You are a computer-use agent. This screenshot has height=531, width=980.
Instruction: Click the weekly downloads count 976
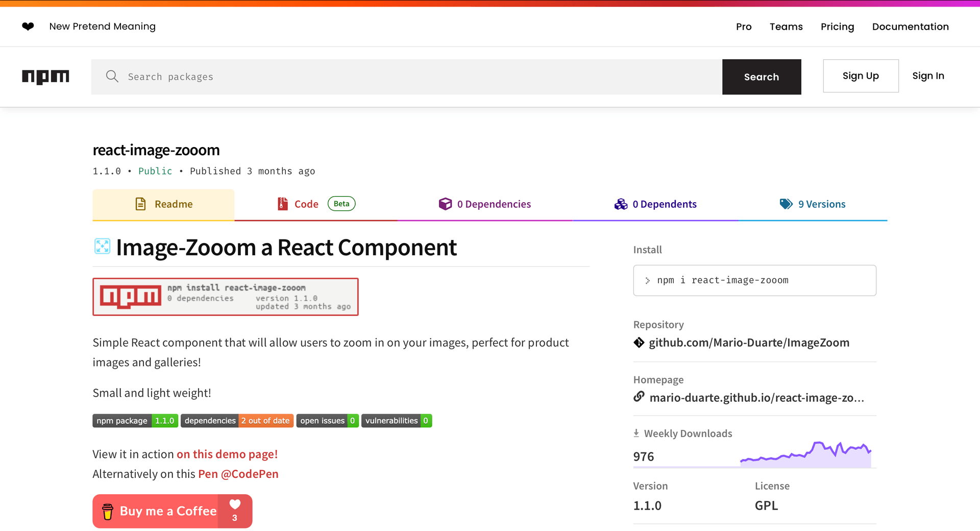point(644,456)
